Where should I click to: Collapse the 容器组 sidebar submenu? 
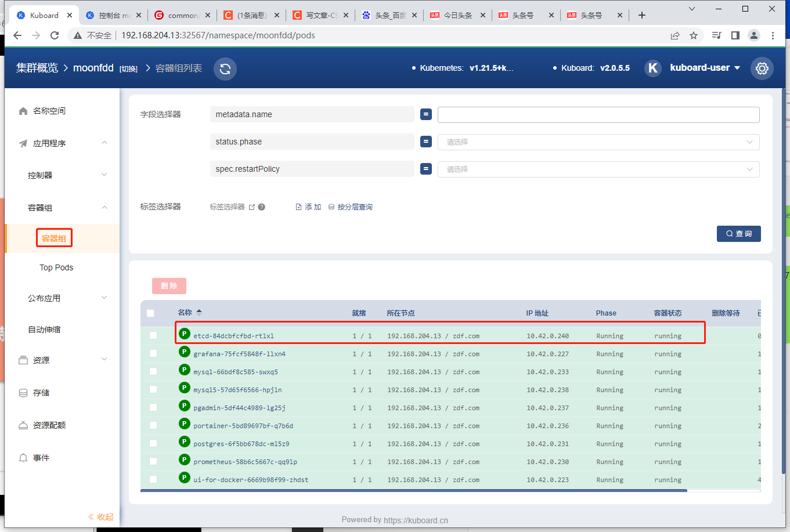click(x=104, y=207)
